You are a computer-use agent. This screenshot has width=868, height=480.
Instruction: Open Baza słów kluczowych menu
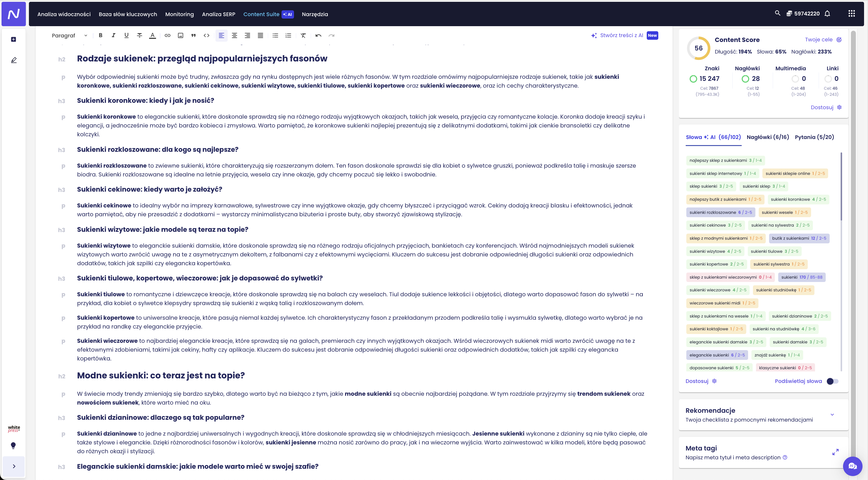click(x=128, y=14)
